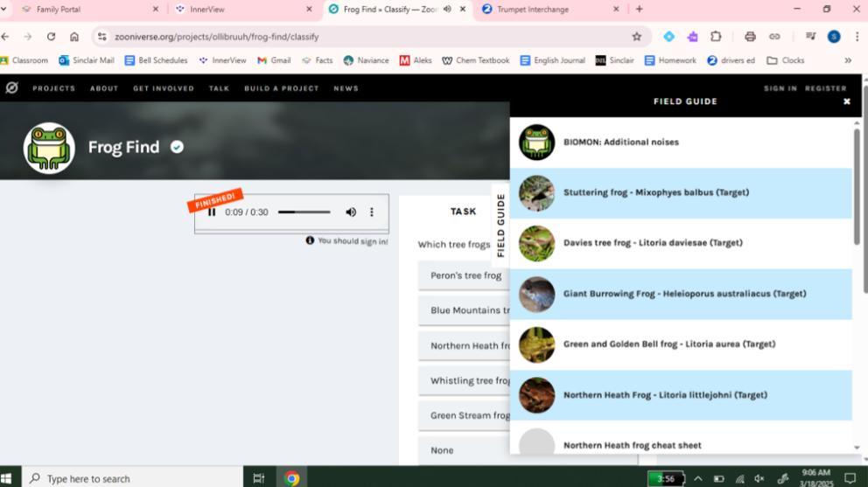Click the Zooniverse logo icon
Viewport: 868px width, 487px height.
tap(11, 87)
